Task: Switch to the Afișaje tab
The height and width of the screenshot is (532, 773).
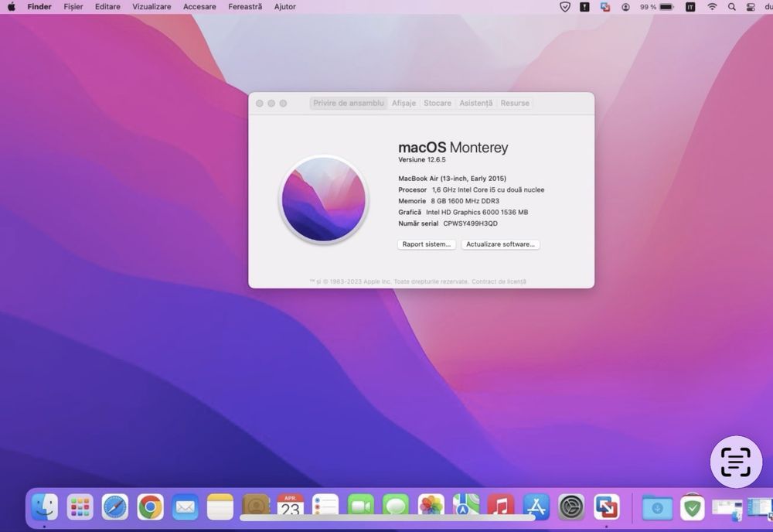Action: click(x=404, y=103)
